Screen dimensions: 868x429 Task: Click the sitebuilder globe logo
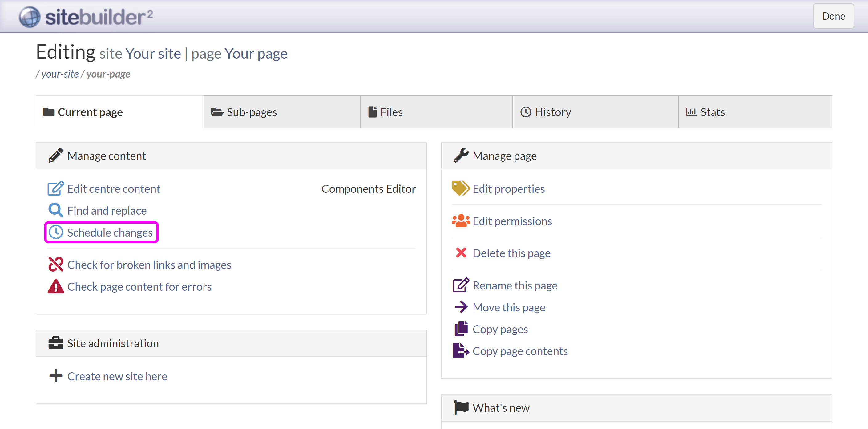pos(30,17)
